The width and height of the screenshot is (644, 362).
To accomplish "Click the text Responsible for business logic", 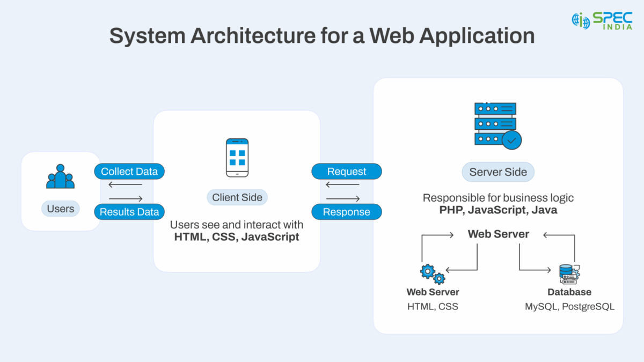I will tap(498, 198).
